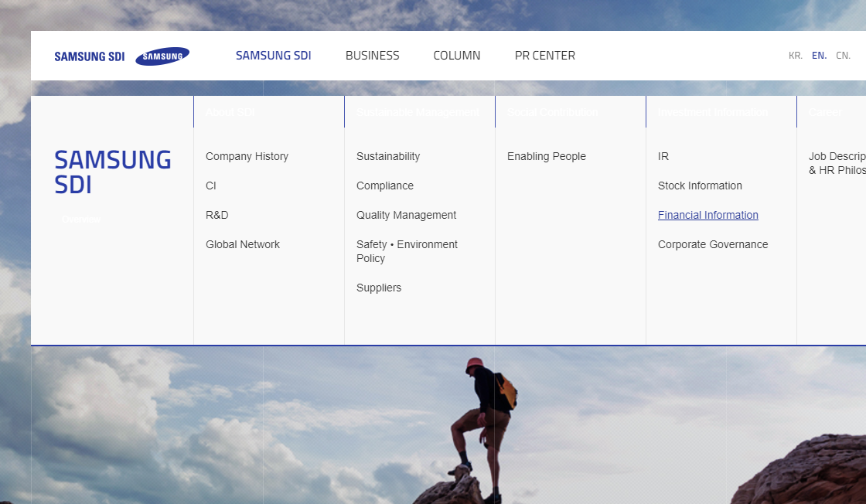
Task: Go to the CI page
Action: point(211,186)
